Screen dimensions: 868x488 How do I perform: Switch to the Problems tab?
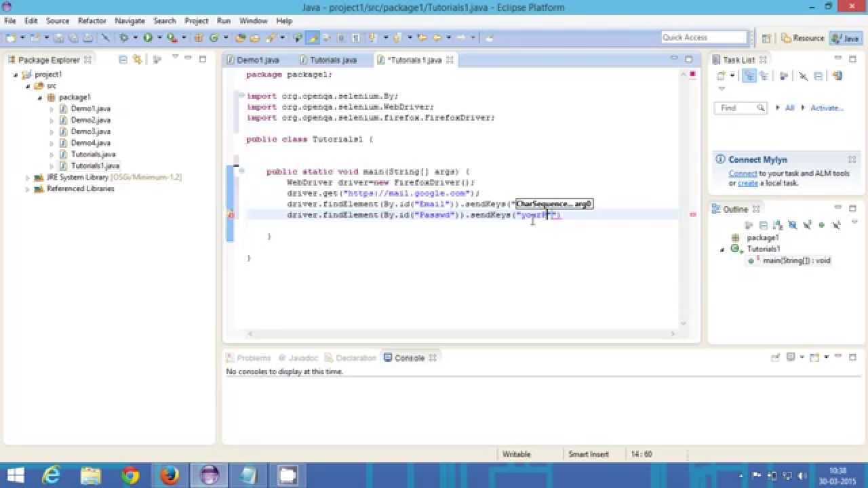pyautogui.click(x=249, y=358)
